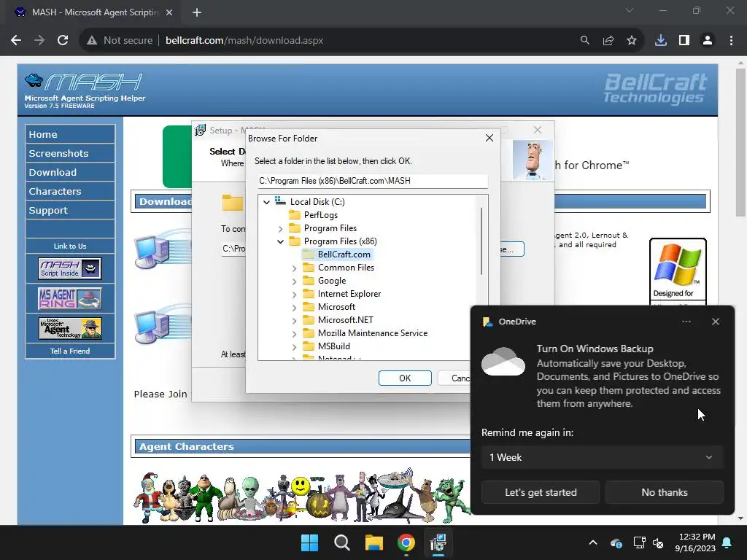Click the OneDrive tray cloud icon

click(x=616, y=542)
